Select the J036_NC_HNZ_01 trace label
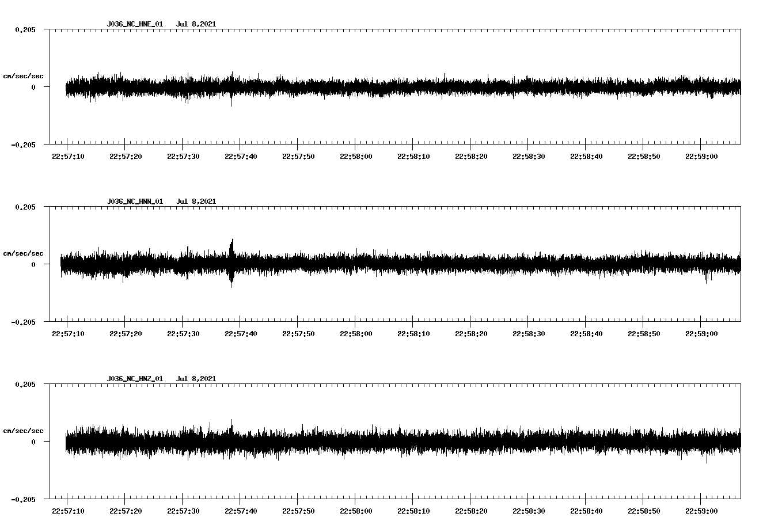 point(134,378)
